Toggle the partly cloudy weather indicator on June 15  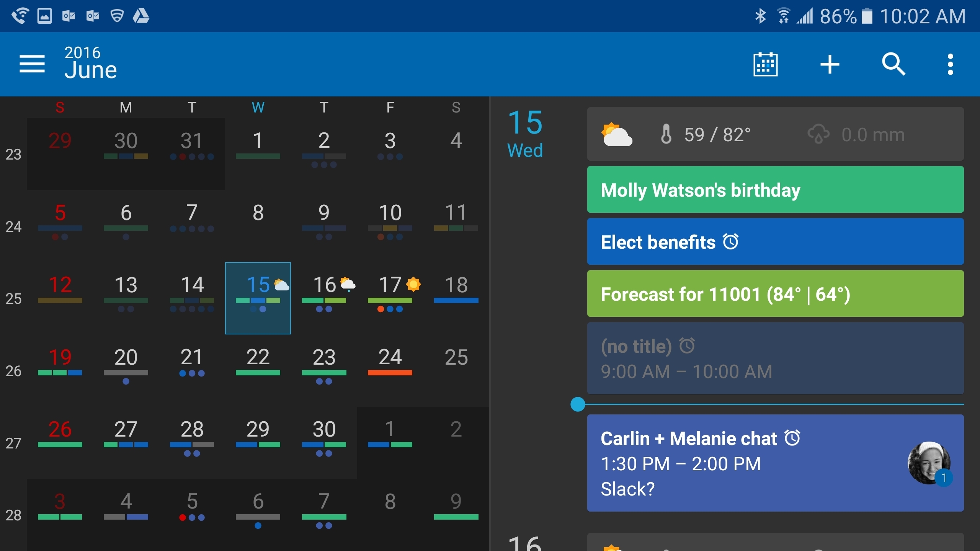tap(281, 282)
